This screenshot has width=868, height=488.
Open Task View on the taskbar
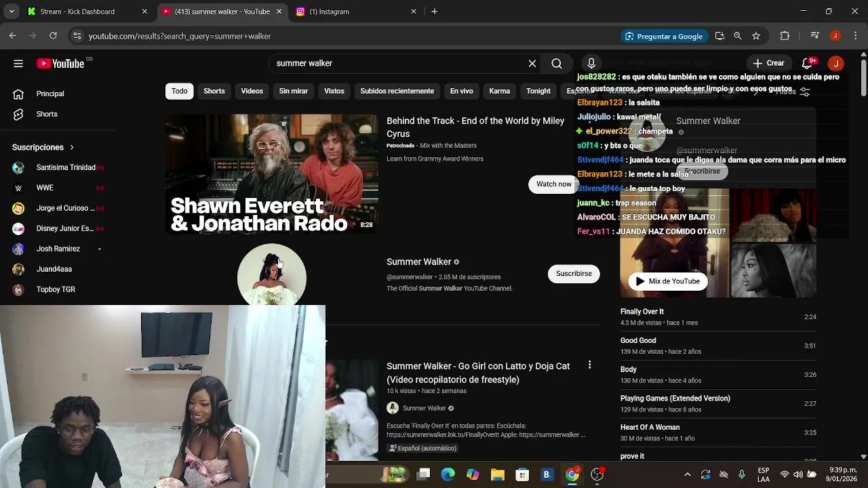(423, 474)
